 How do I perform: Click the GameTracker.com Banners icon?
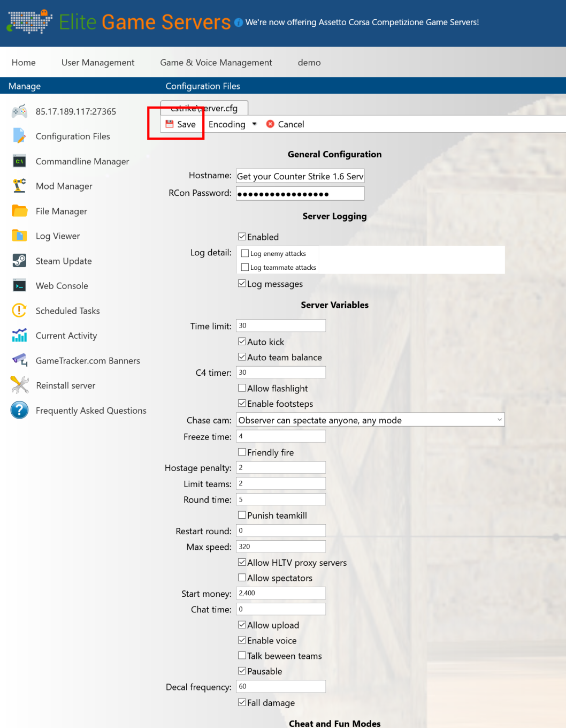pyautogui.click(x=20, y=360)
